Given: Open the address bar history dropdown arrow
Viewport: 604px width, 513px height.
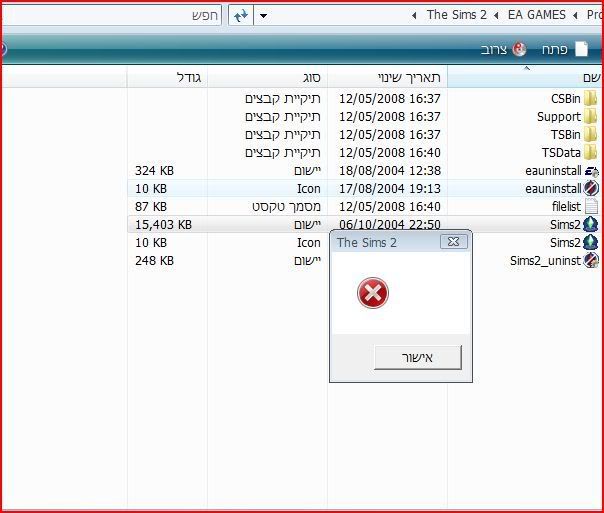Looking at the screenshot, I should tap(264, 16).
